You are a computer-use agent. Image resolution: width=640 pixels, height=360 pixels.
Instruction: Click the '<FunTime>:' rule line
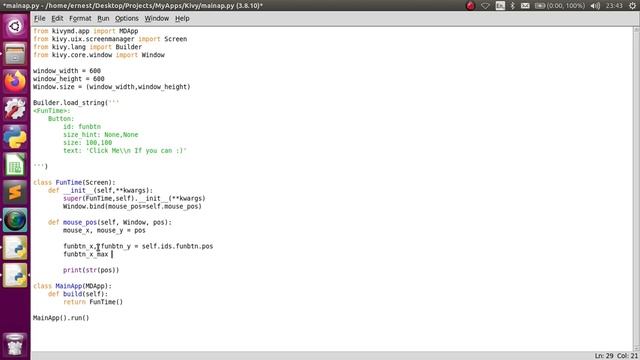(x=52, y=111)
